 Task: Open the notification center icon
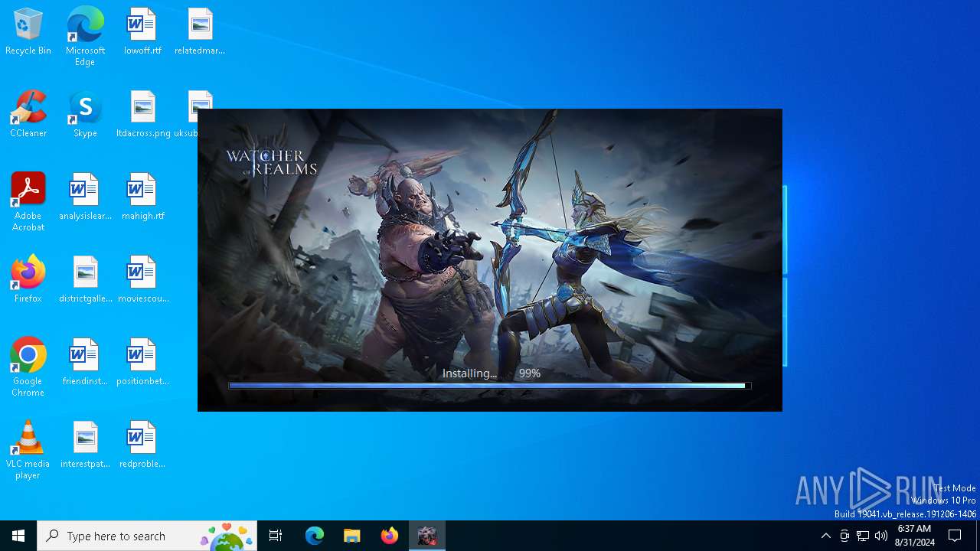point(955,536)
